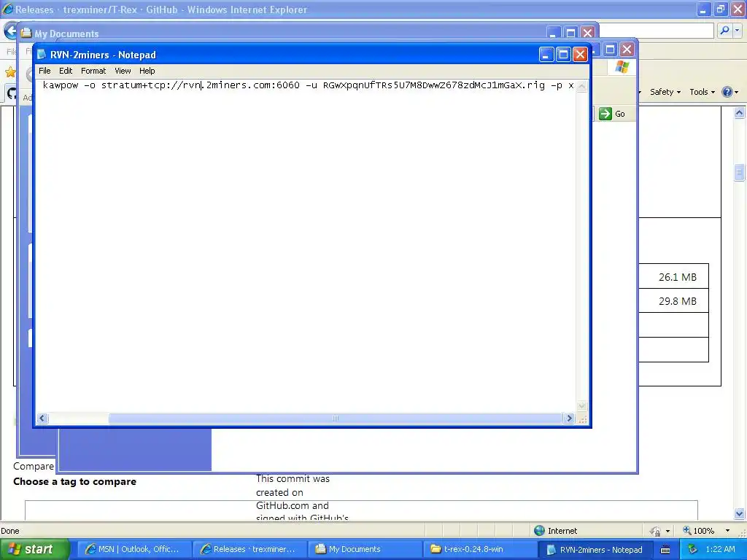This screenshot has height=560, width=747.
Task: Switch to t-rex-0.24.8-win taskbar button
Action: [479, 549]
